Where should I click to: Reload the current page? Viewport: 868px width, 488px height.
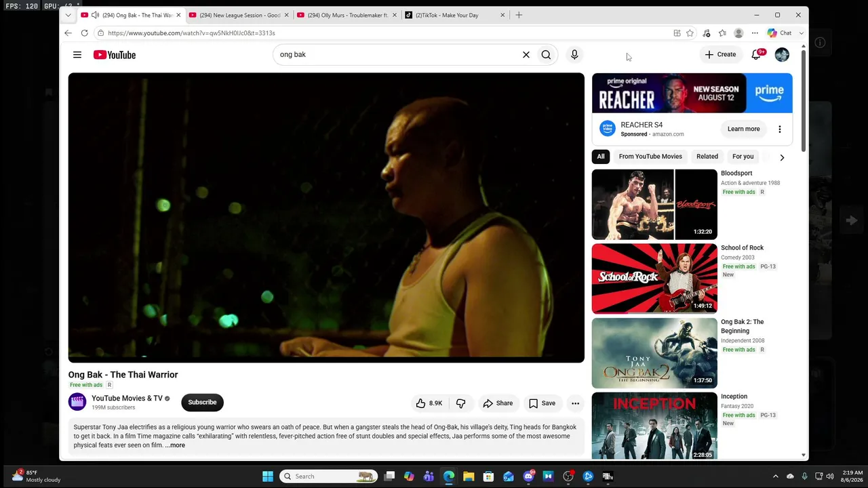(x=84, y=33)
